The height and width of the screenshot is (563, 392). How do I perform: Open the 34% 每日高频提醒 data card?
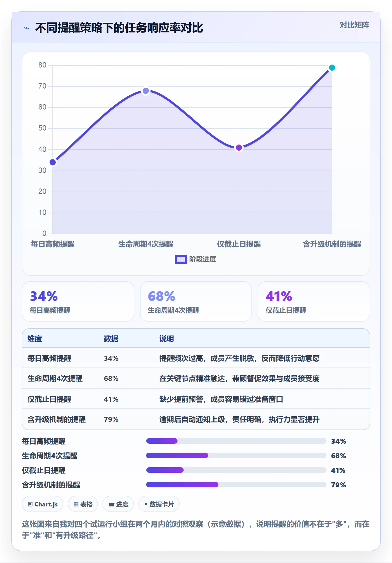click(78, 301)
